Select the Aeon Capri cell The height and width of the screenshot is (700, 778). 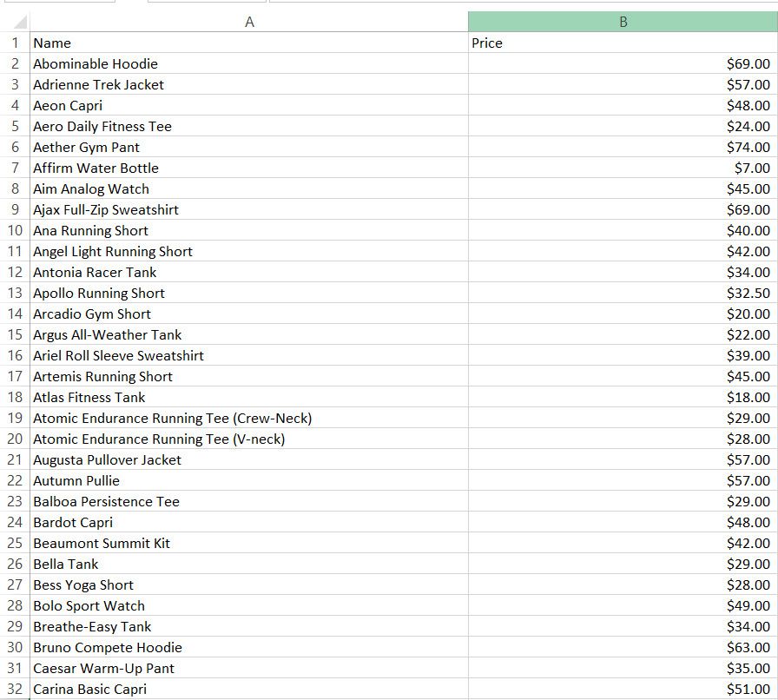tap(249, 105)
